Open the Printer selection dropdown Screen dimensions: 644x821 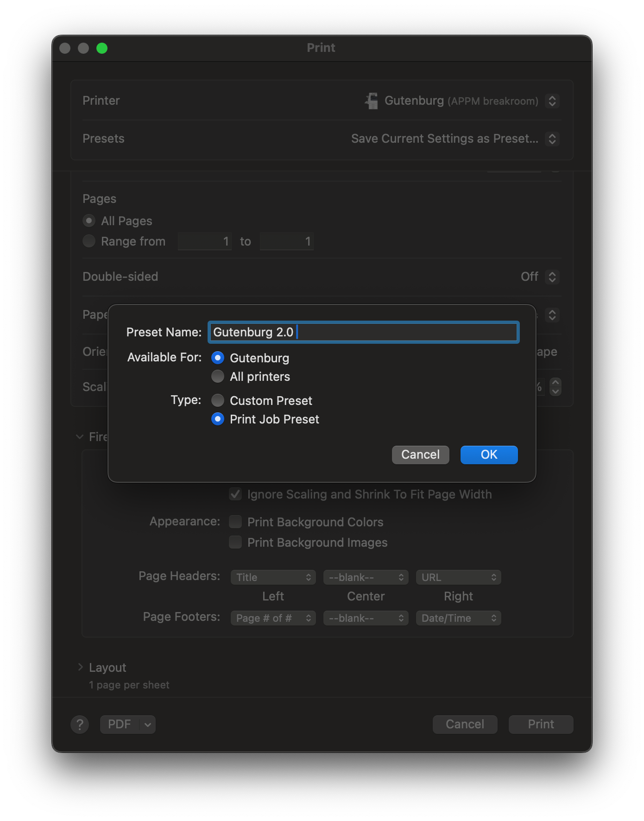pos(552,101)
